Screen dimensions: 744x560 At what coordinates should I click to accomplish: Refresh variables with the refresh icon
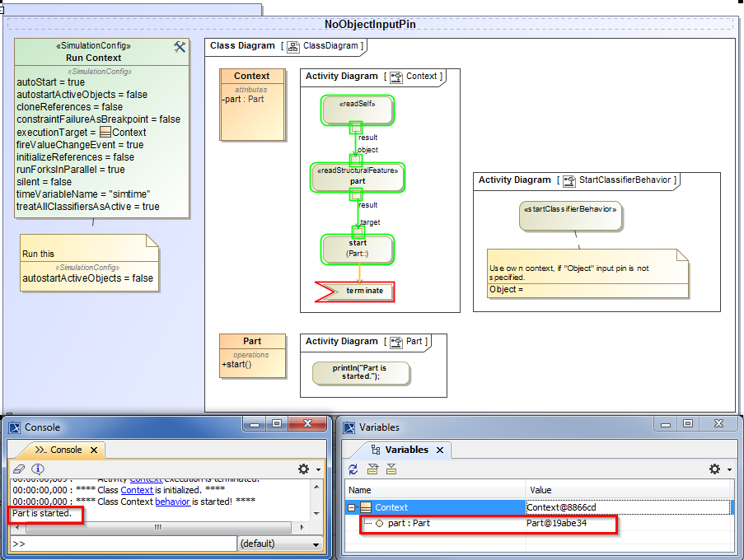pyautogui.click(x=353, y=469)
